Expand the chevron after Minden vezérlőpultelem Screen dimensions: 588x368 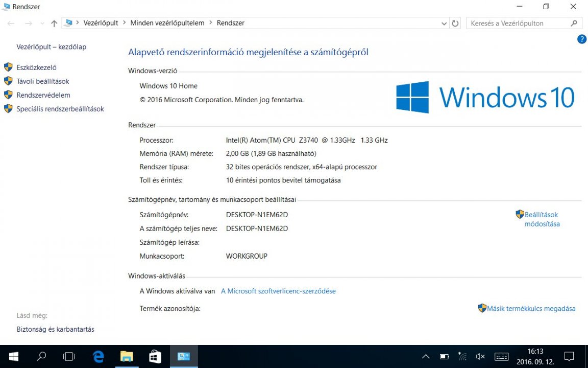click(x=210, y=23)
